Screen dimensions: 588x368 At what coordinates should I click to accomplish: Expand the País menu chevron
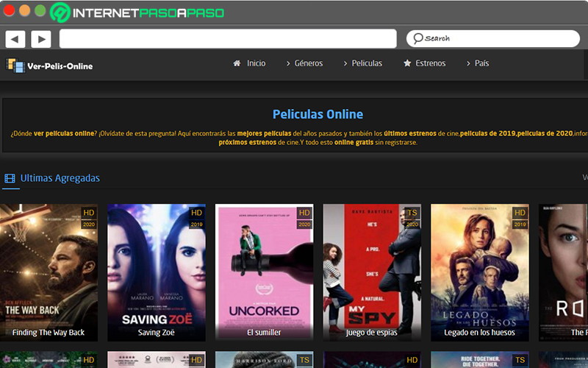[x=468, y=63]
